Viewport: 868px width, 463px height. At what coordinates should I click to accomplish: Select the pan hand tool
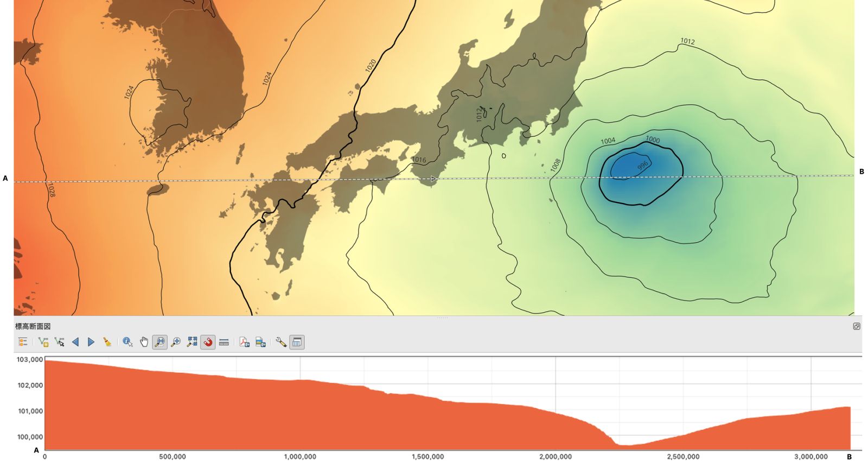144,342
